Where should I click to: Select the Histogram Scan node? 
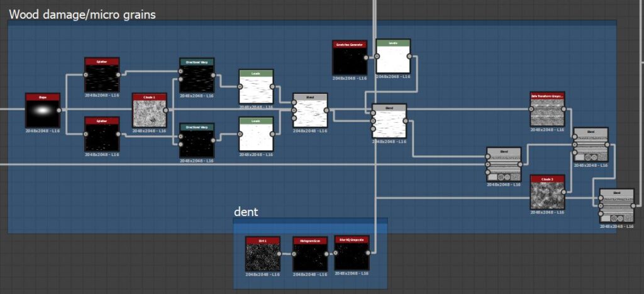[310, 254]
